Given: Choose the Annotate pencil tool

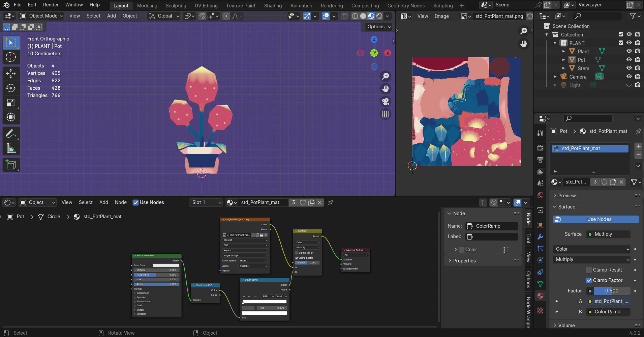Looking at the screenshot, I should 11,134.
